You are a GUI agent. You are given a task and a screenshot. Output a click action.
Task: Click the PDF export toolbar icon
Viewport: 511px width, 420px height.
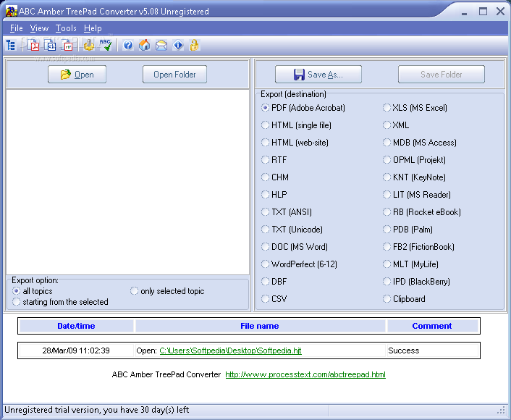click(33, 45)
